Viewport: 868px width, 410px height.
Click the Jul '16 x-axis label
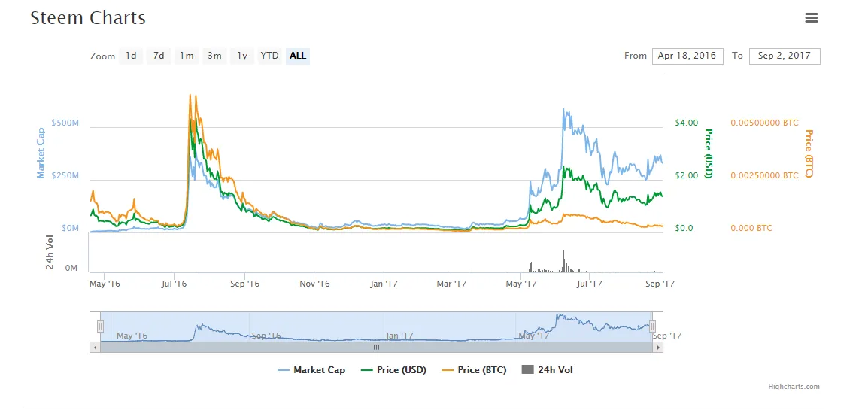[x=174, y=284]
